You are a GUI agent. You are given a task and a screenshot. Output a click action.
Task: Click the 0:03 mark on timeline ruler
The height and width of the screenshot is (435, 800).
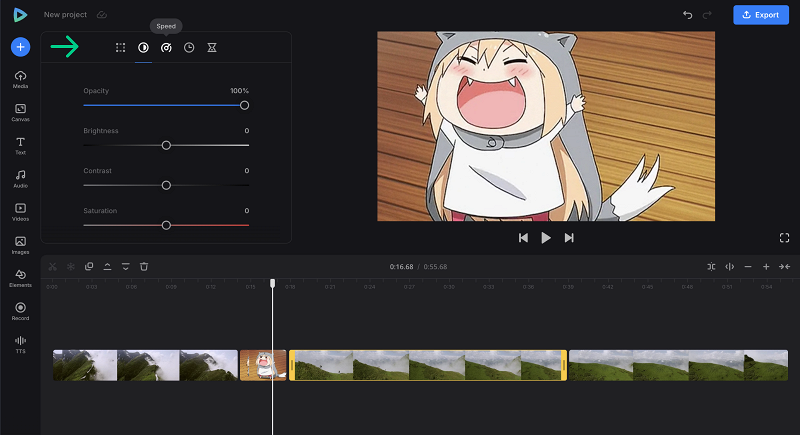coord(91,287)
